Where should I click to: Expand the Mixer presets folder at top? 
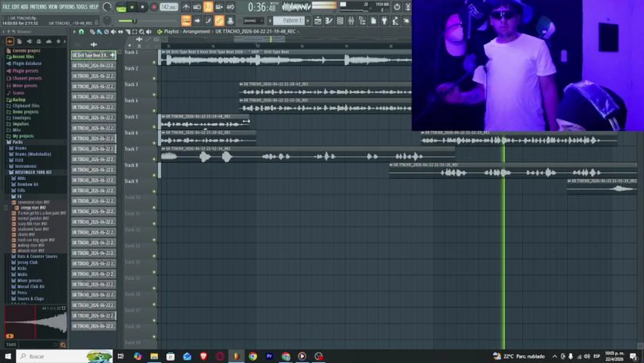pyautogui.click(x=25, y=86)
